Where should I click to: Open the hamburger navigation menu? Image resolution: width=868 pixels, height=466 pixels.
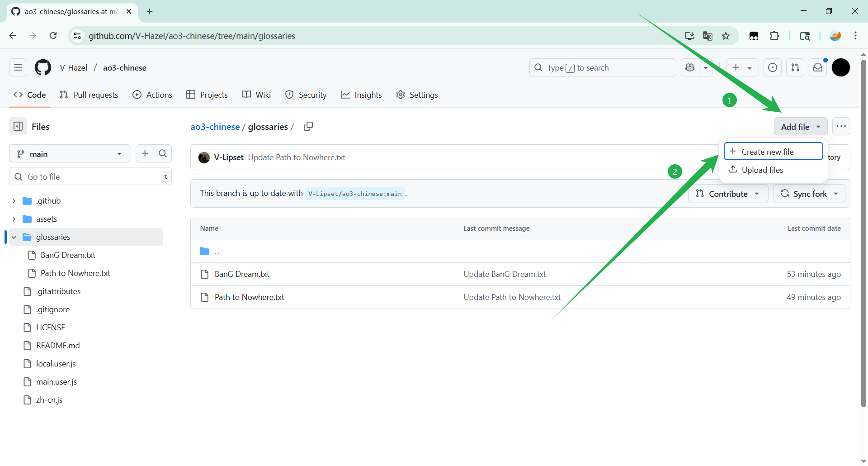coord(18,68)
